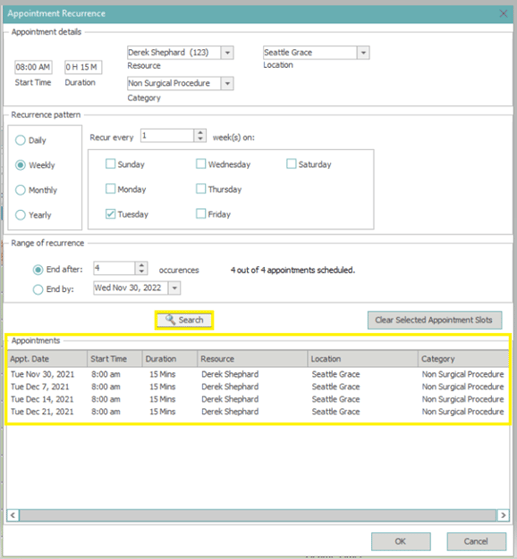Open the End by date picker dropdown
The height and width of the screenshot is (559, 517).
[174, 288]
